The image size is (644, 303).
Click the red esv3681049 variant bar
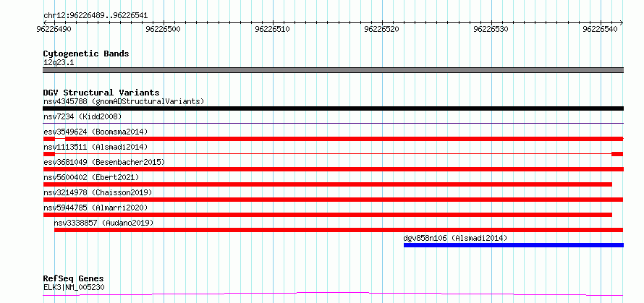pyautogui.click(x=333, y=169)
